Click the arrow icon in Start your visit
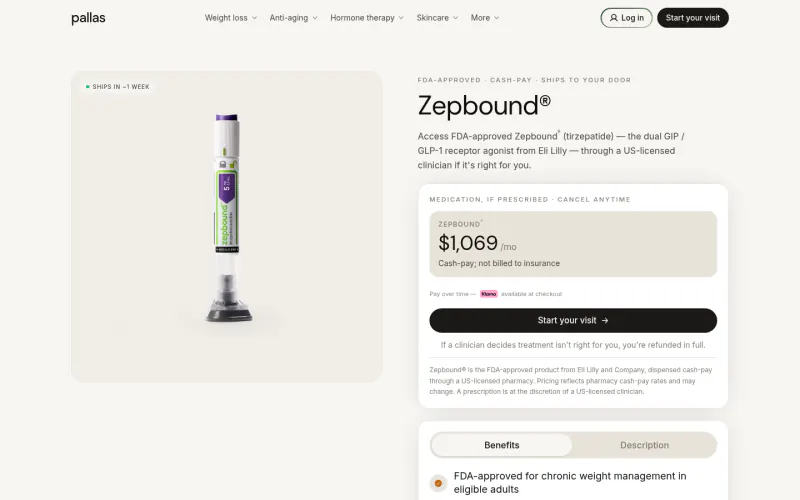 [x=605, y=320]
